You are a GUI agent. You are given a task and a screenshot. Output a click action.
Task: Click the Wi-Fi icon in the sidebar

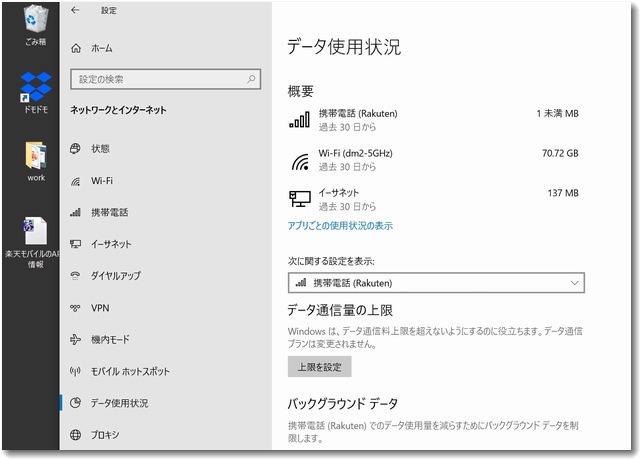click(75, 181)
